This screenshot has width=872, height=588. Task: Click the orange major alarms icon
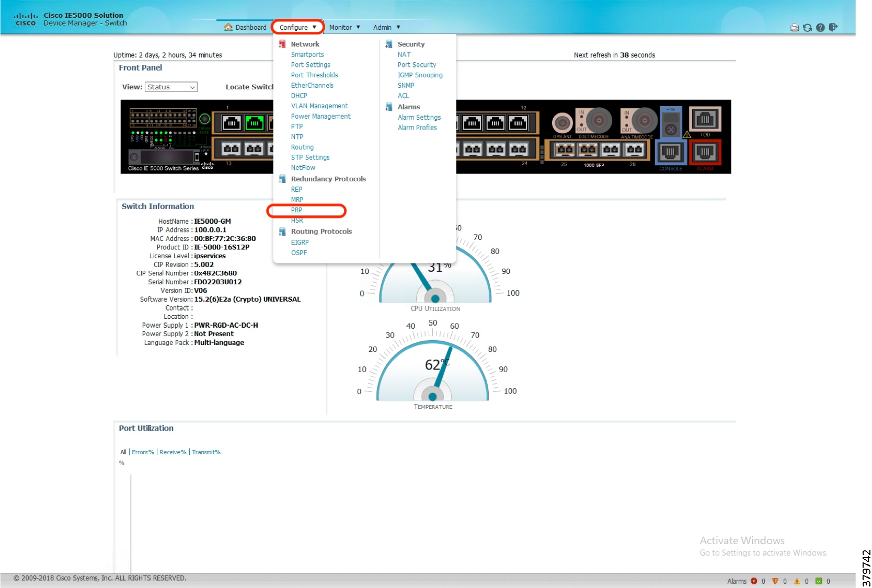coord(775,581)
